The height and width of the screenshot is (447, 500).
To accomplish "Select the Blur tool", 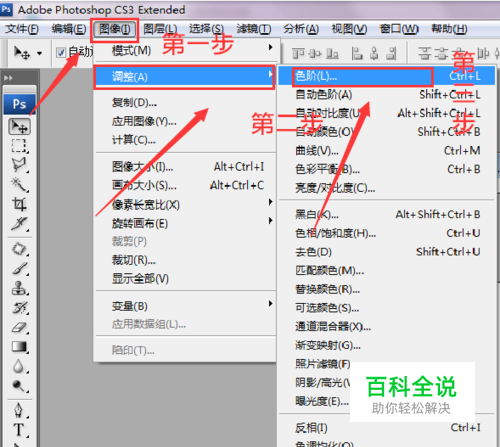I will point(19,366).
